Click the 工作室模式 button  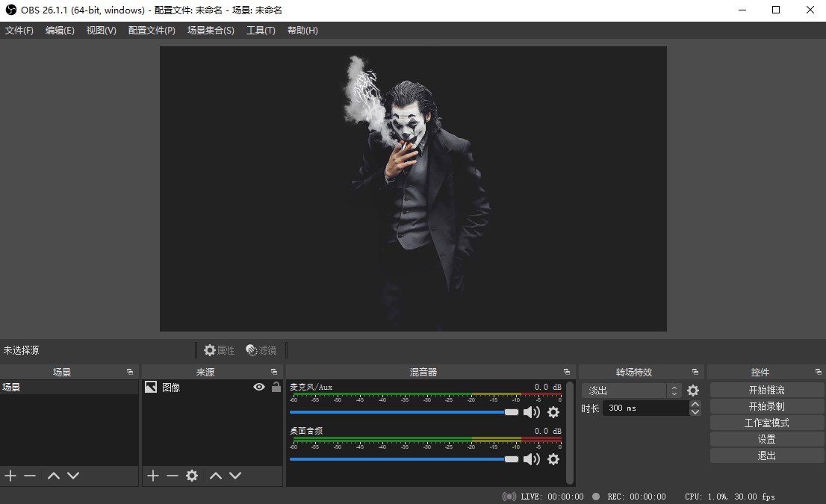tap(766, 423)
